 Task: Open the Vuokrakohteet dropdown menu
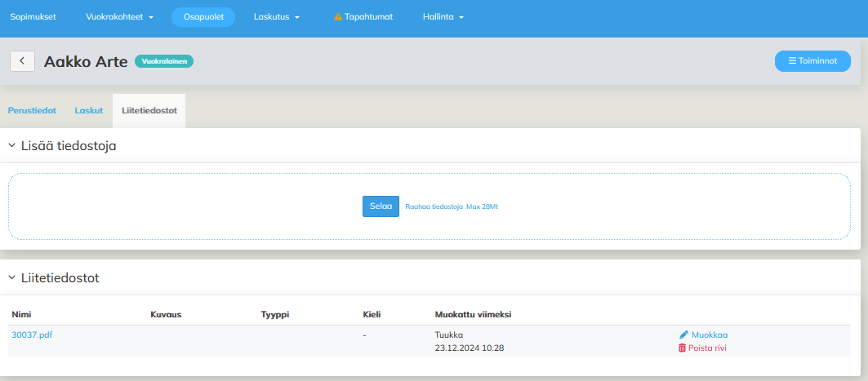119,17
